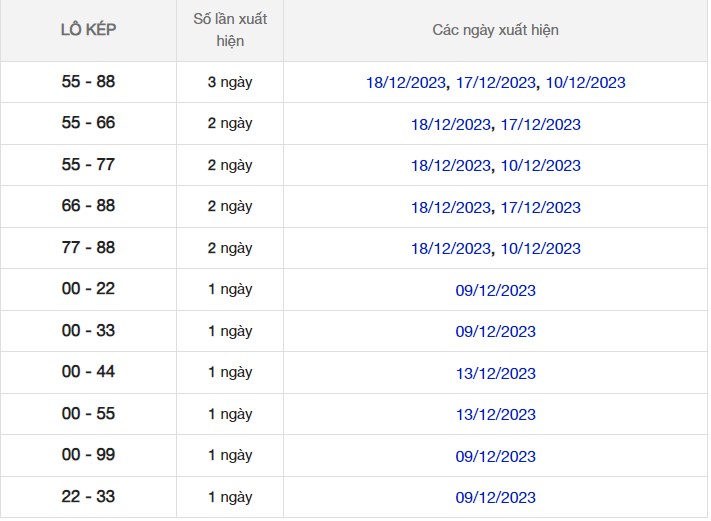Click 09/12/2023 in the 22 - 33 row
711x521 pixels.
[x=495, y=498]
